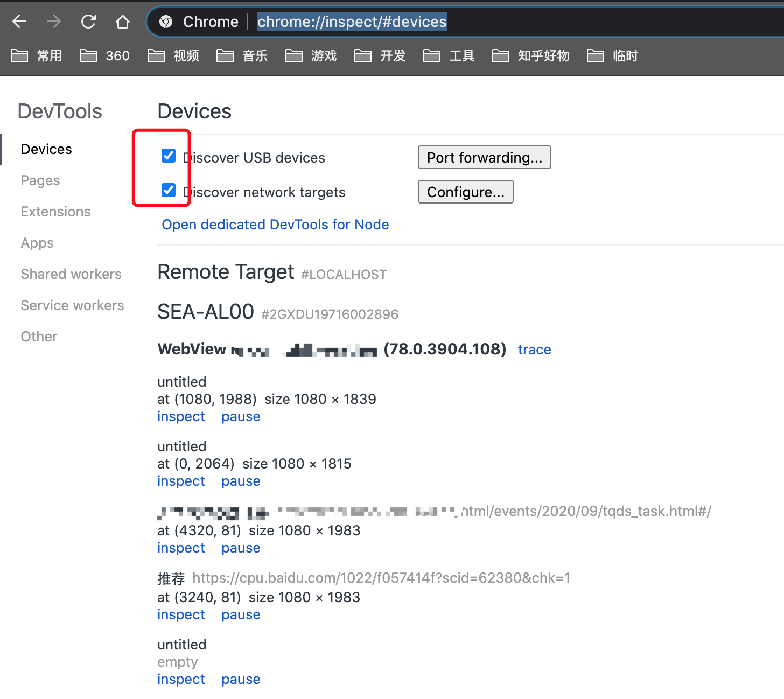The width and height of the screenshot is (784, 699).
Task: Click the SEA-AL00 device name
Action: [x=206, y=312]
